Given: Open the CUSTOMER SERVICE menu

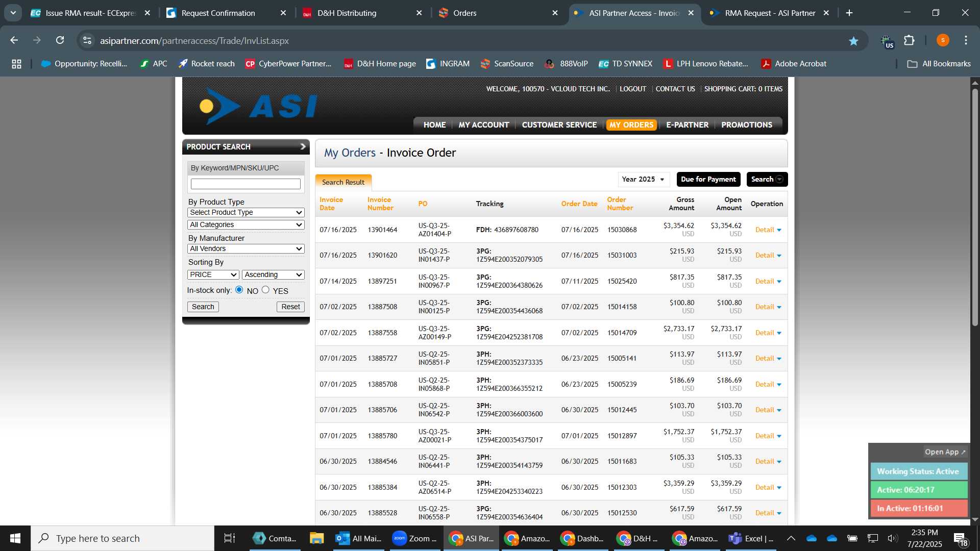Looking at the screenshot, I should click(559, 125).
